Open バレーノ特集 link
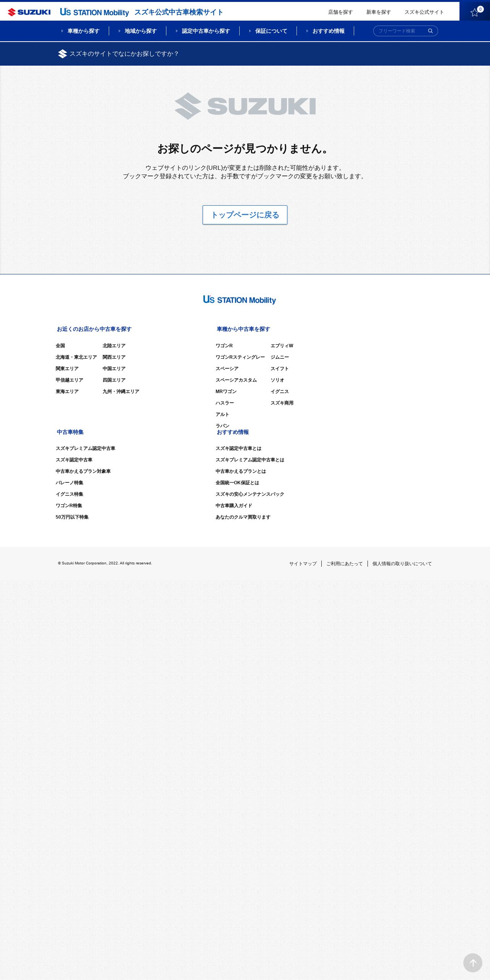The image size is (490, 980). click(x=69, y=483)
